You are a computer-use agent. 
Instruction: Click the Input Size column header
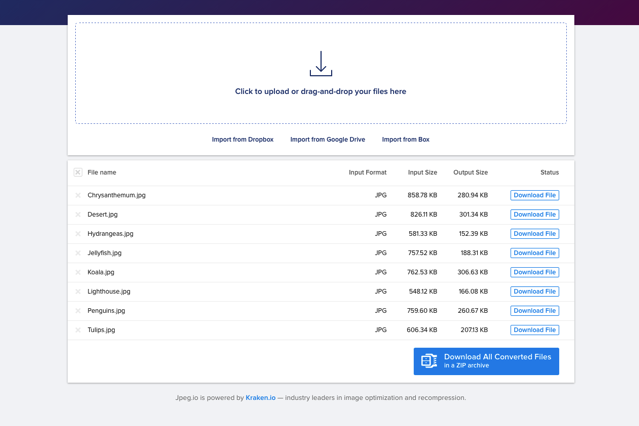422,172
